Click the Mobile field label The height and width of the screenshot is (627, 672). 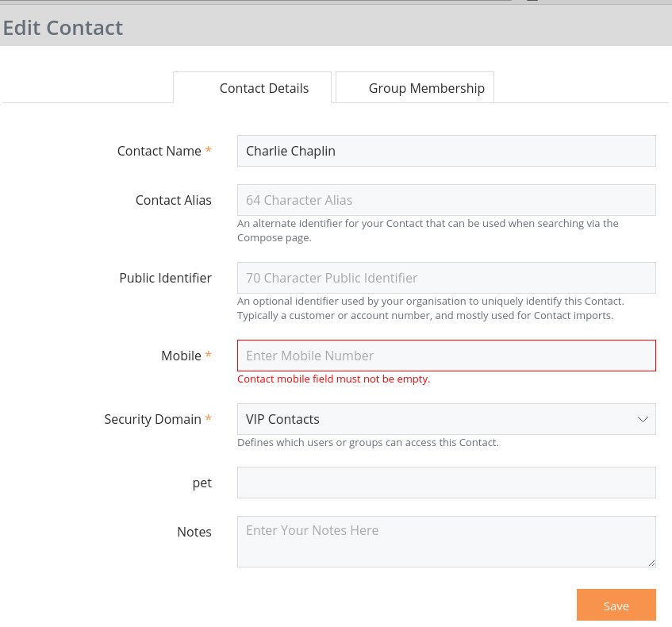click(181, 356)
